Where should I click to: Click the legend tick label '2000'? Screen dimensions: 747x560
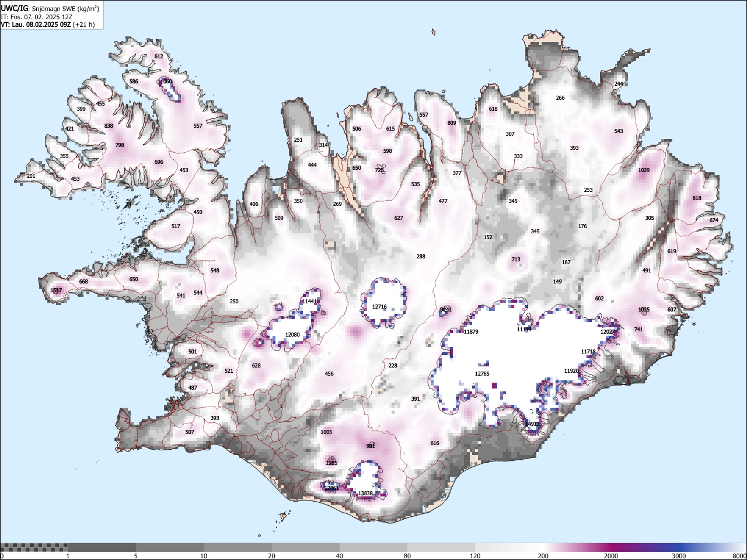coord(611,556)
